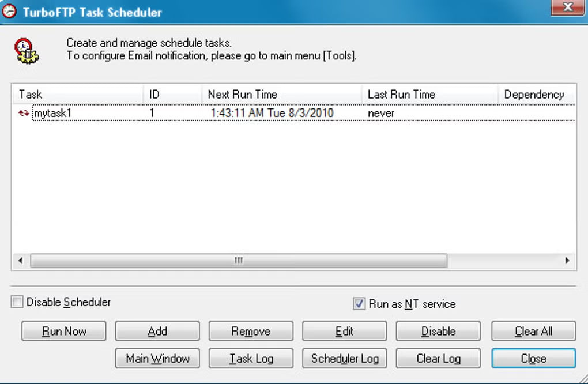Click the next run time 1:43:11 AM Tue 8/3/2010
Viewport: 588px width, 384px height.
pos(272,113)
